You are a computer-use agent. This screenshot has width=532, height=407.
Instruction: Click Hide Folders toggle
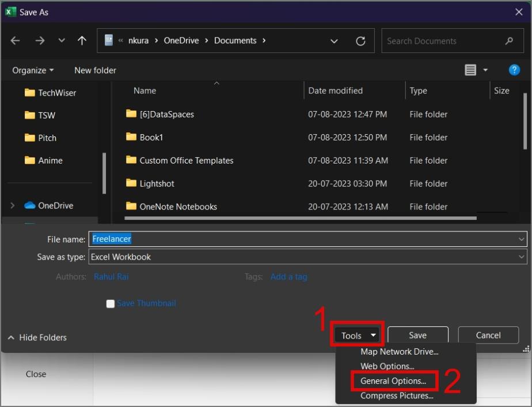coord(37,337)
